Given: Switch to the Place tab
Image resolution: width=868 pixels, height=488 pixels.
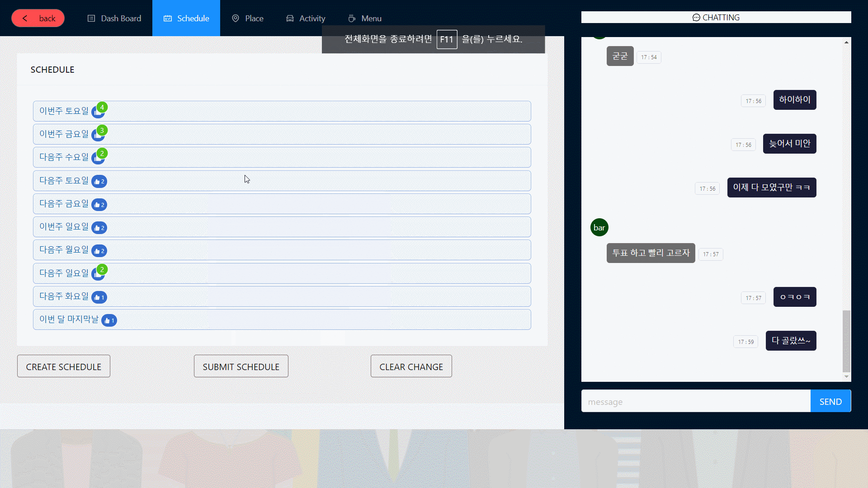Looking at the screenshot, I should click(x=248, y=18).
